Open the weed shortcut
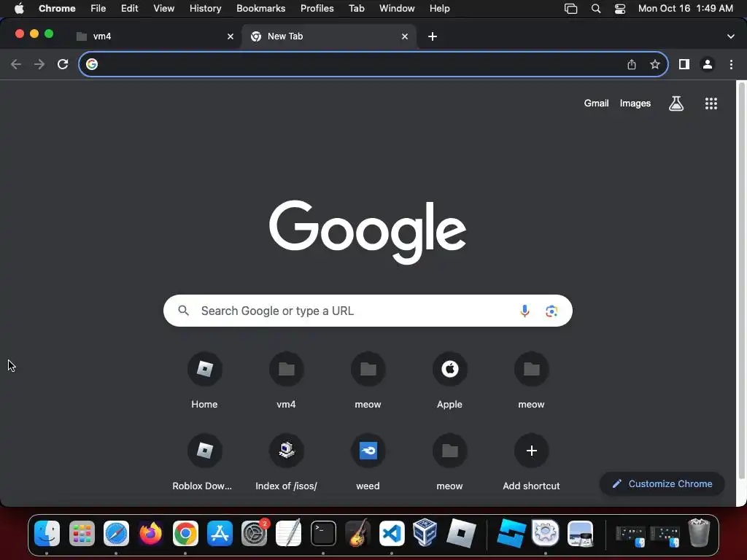Image resolution: width=747 pixels, height=560 pixels. click(x=368, y=462)
